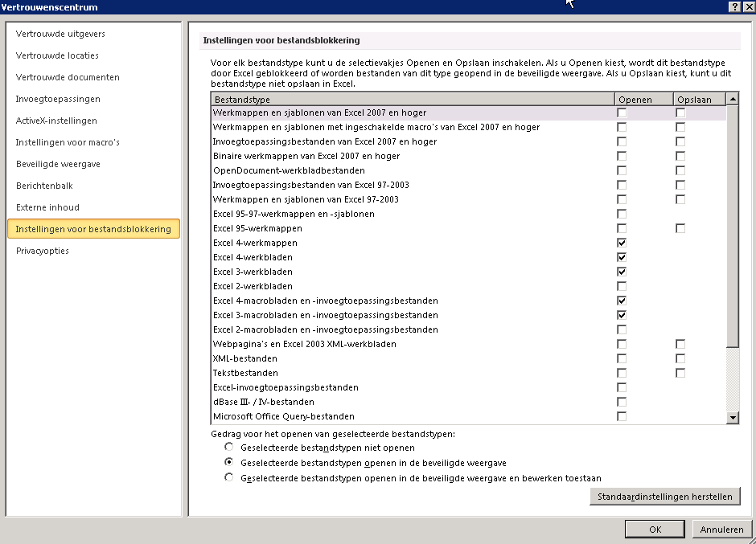Check Openen for Microsoft Office Query-bestanden
This screenshot has width=756, height=544.
pos(622,416)
